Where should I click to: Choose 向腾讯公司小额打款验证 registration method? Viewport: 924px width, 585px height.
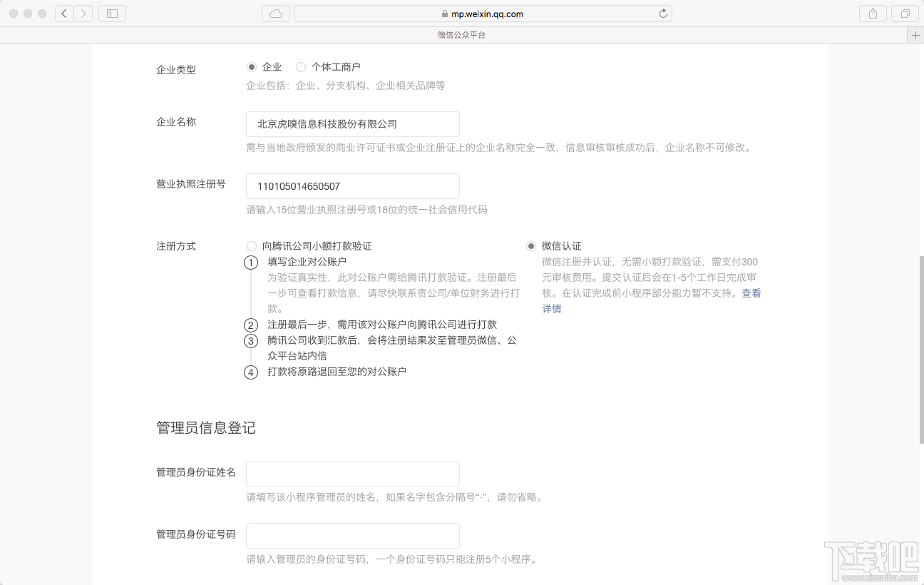(251, 245)
